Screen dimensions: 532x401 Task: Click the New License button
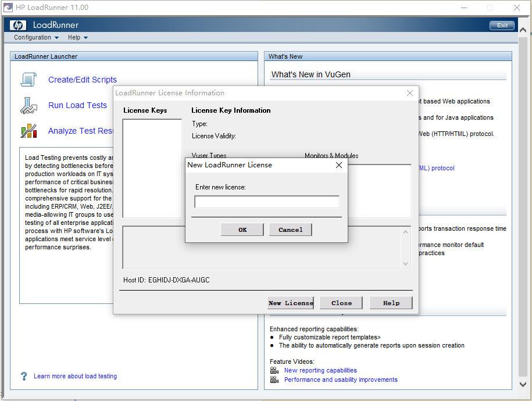(x=291, y=303)
